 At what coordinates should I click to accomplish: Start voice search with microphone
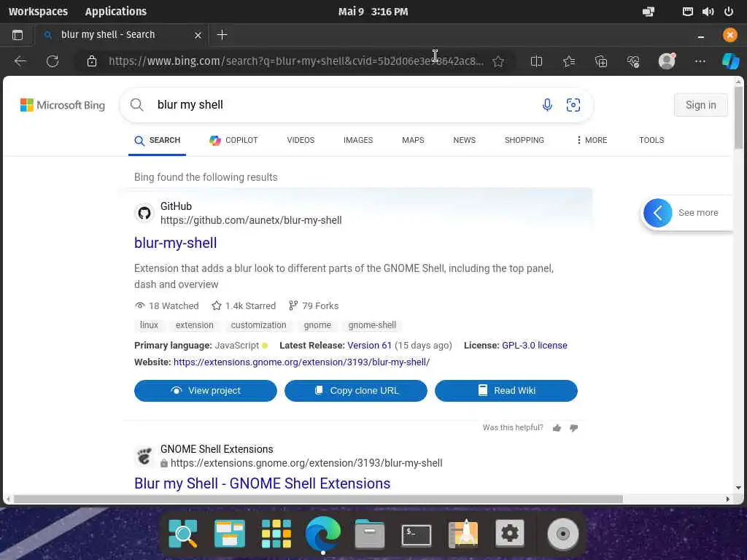pyautogui.click(x=547, y=105)
